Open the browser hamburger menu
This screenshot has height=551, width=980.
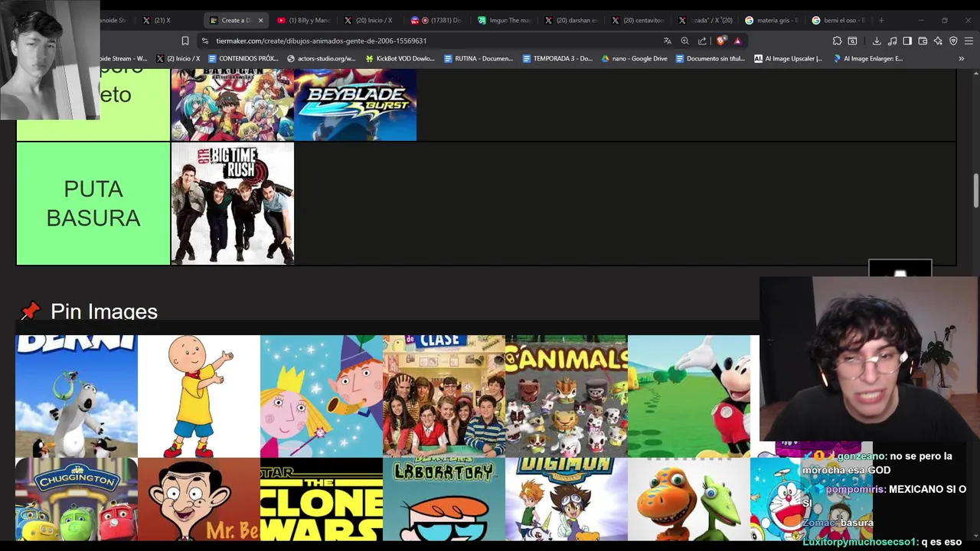pyautogui.click(x=969, y=41)
